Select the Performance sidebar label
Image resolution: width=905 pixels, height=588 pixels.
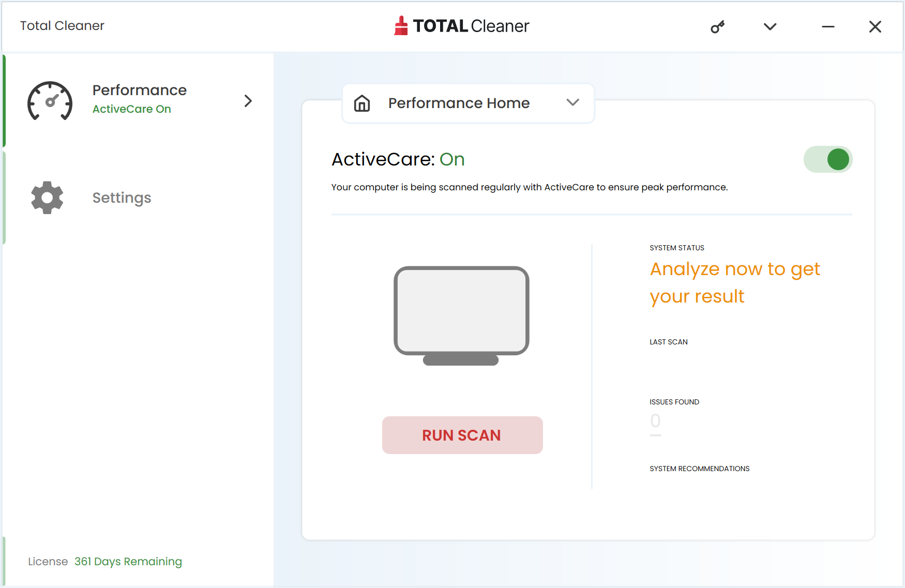139,90
